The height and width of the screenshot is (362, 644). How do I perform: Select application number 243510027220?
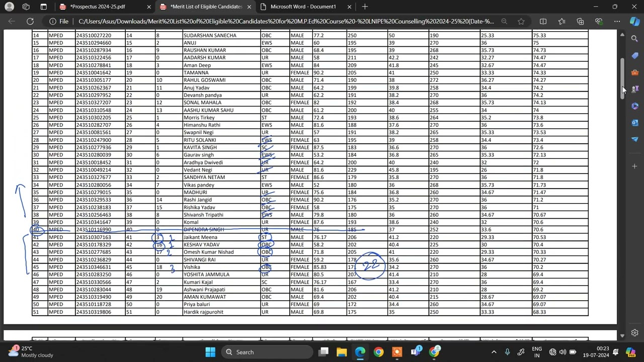[94, 36]
